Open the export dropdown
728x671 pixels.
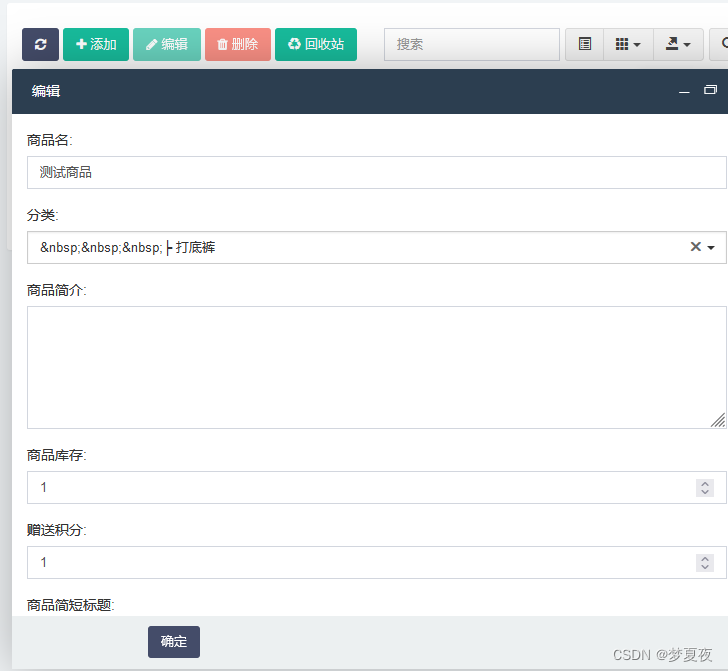pos(678,45)
